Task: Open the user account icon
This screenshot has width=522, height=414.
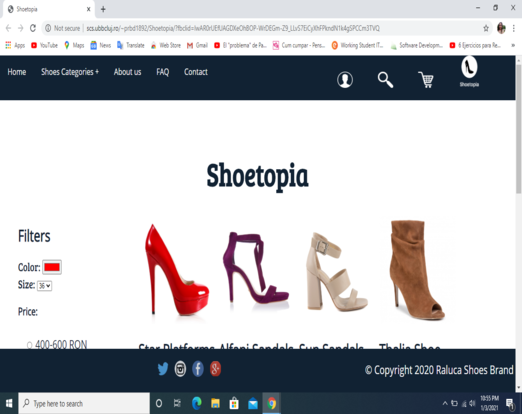Action: click(x=345, y=80)
